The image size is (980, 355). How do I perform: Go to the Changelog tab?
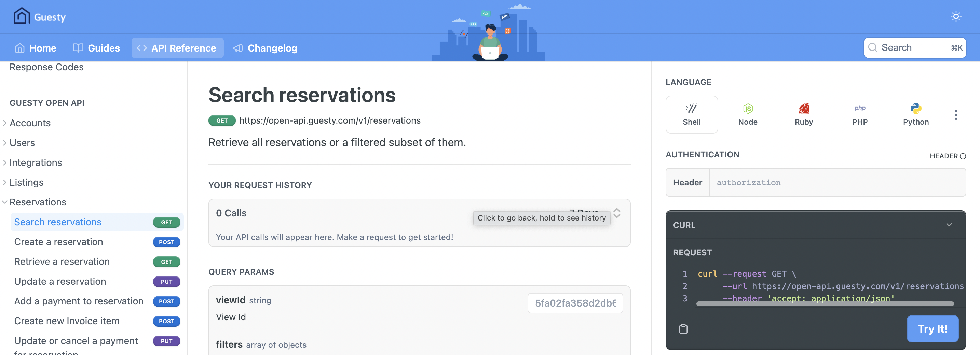click(x=265, y=48)
